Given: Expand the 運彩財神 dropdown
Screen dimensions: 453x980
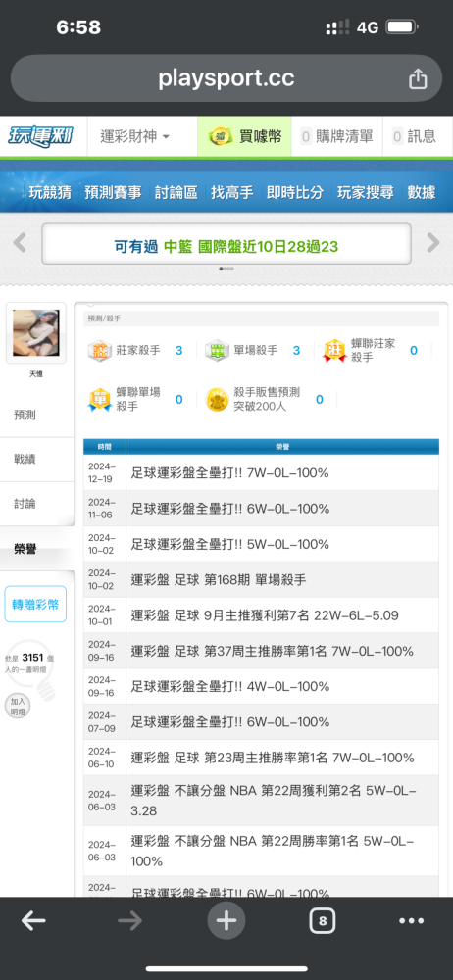Looking at the screenshot, I should tap(135, 136).
